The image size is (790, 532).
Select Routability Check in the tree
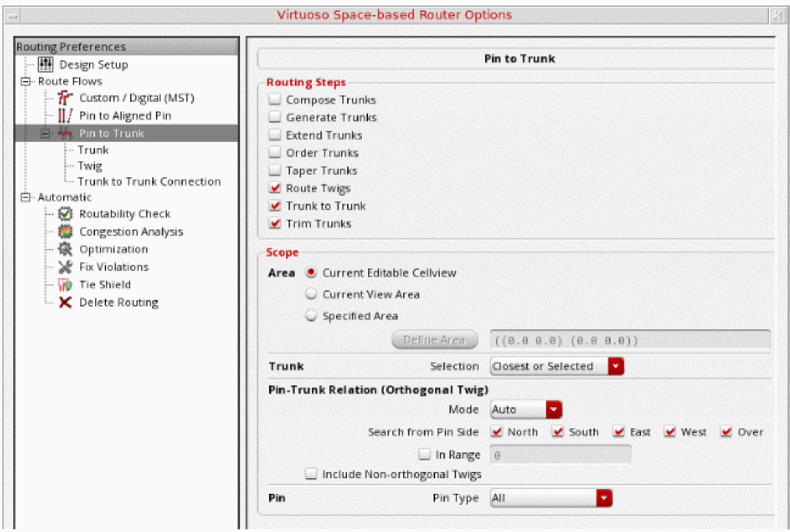coord(125,214)
